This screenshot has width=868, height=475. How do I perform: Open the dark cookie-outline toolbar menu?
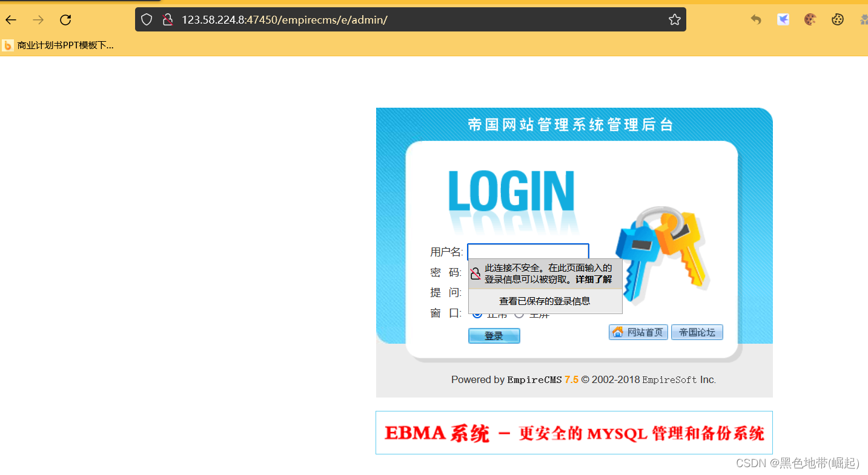click(x=837, y=19)
